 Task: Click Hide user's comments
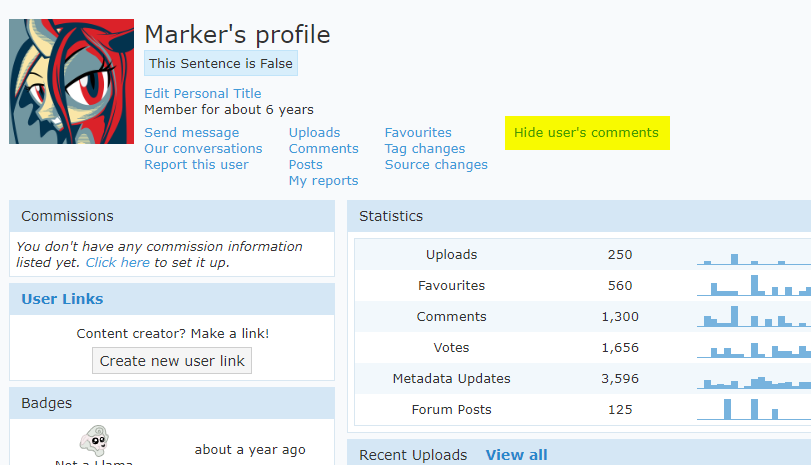(x=587, y=132)
